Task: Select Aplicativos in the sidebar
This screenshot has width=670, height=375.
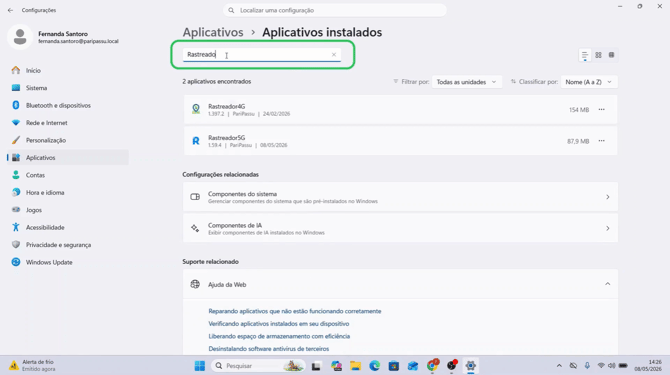Action: [68, 158]
